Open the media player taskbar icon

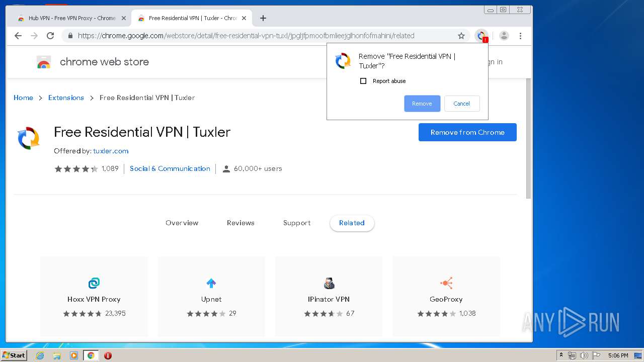(74, 355)
